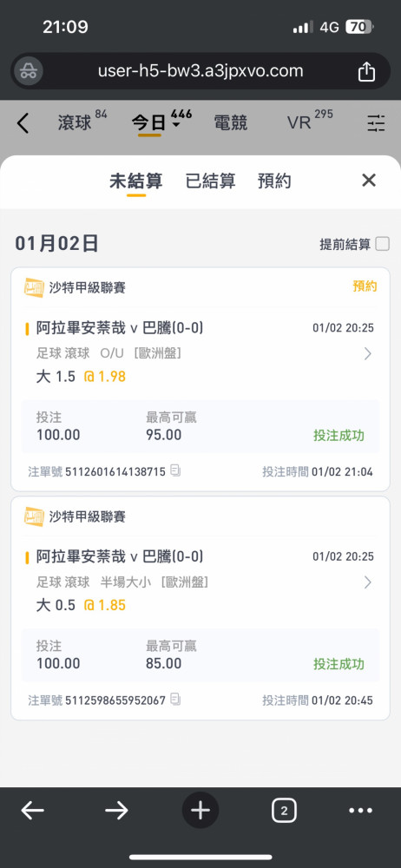
Task: Tap the browser share icon
Action: (366, 71)
